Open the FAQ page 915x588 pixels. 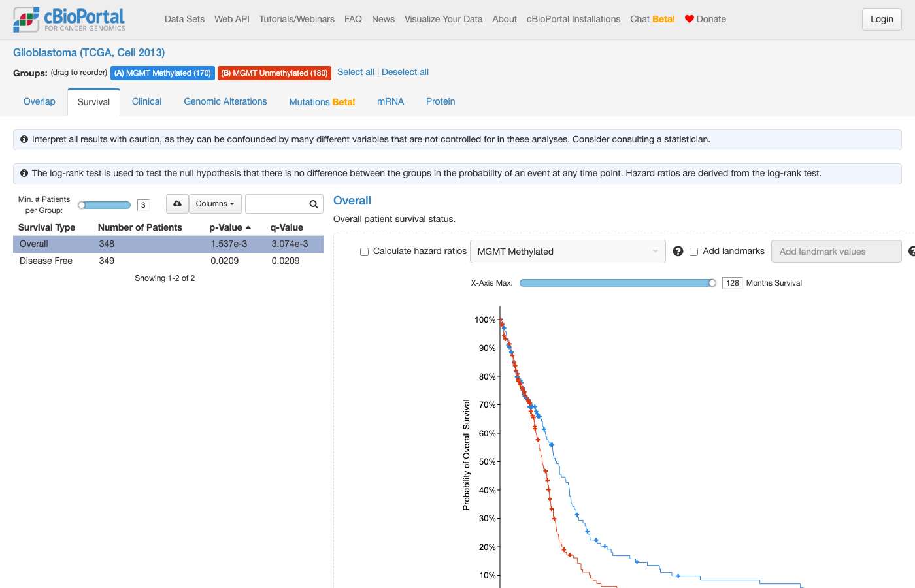click(353, 19)
